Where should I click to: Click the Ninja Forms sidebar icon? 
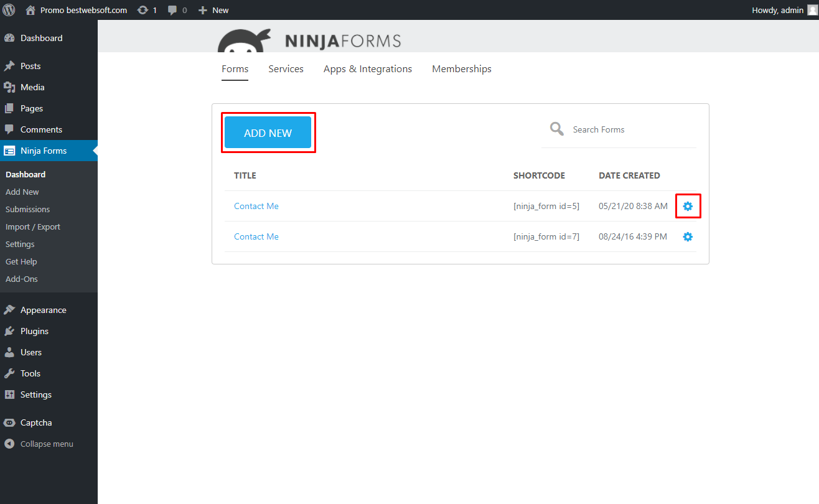tap(9, 151)
